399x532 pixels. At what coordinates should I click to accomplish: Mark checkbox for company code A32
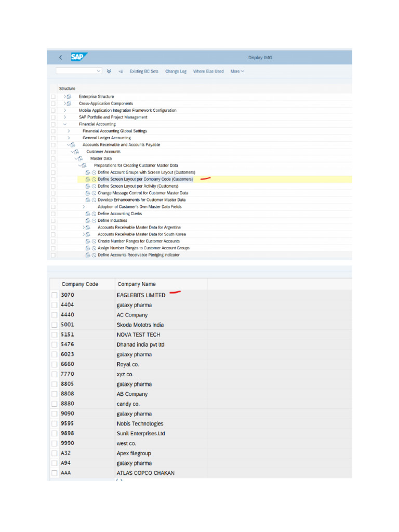click(54, 453)
